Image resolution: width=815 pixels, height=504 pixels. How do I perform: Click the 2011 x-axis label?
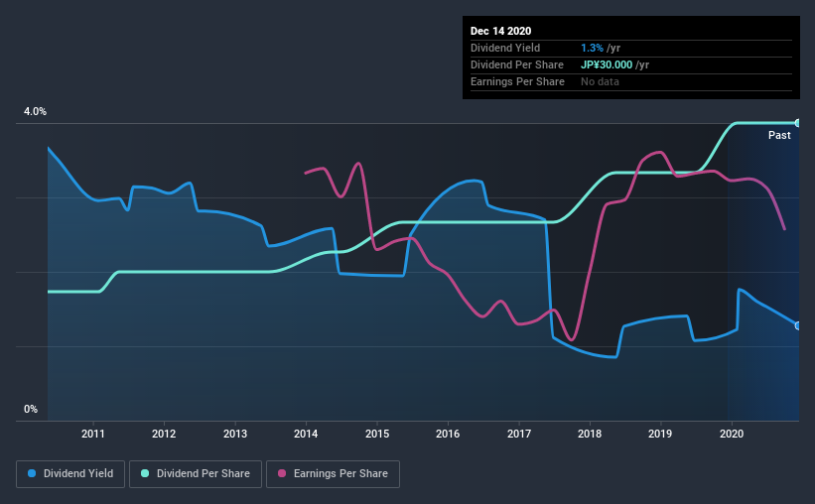(x=93, y=434)
